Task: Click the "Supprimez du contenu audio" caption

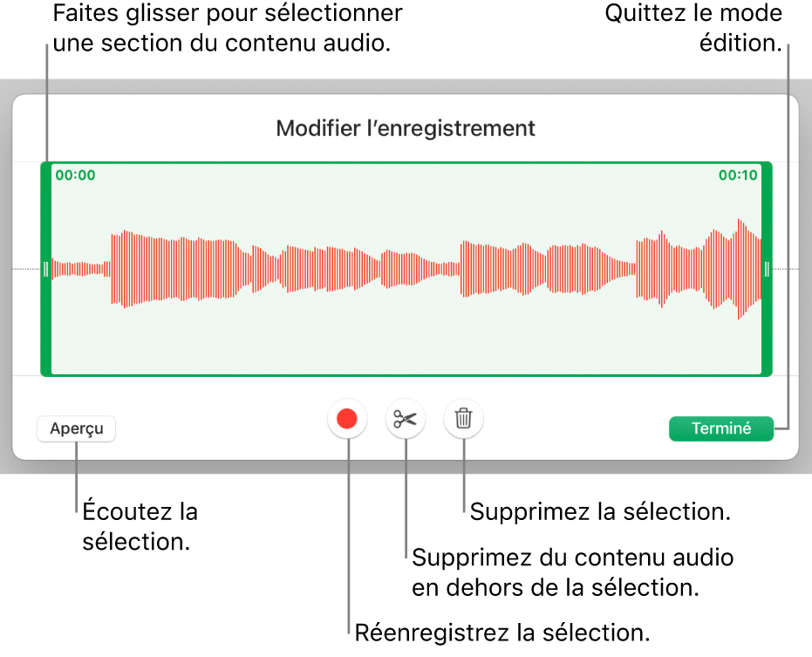Action: tap(572, 557)
